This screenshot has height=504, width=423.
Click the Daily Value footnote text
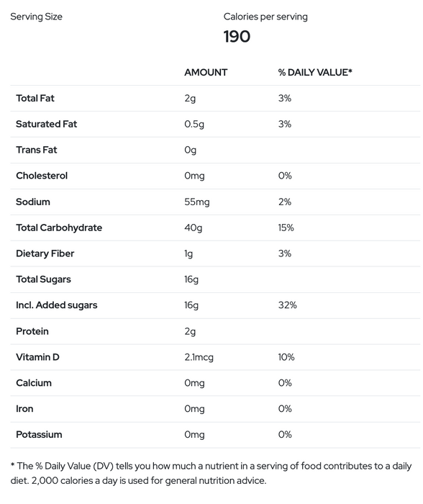point(211,473)
